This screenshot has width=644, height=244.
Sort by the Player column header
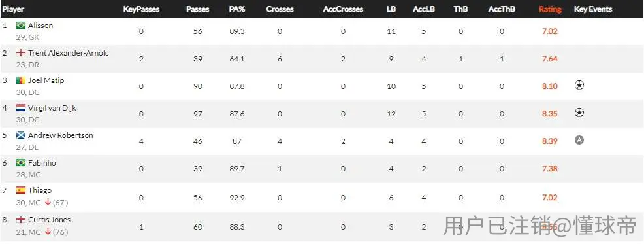pos(13,9)
